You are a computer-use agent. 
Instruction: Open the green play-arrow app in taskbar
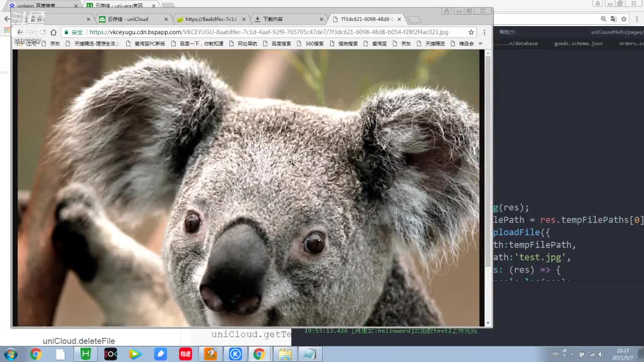[135, 354]
